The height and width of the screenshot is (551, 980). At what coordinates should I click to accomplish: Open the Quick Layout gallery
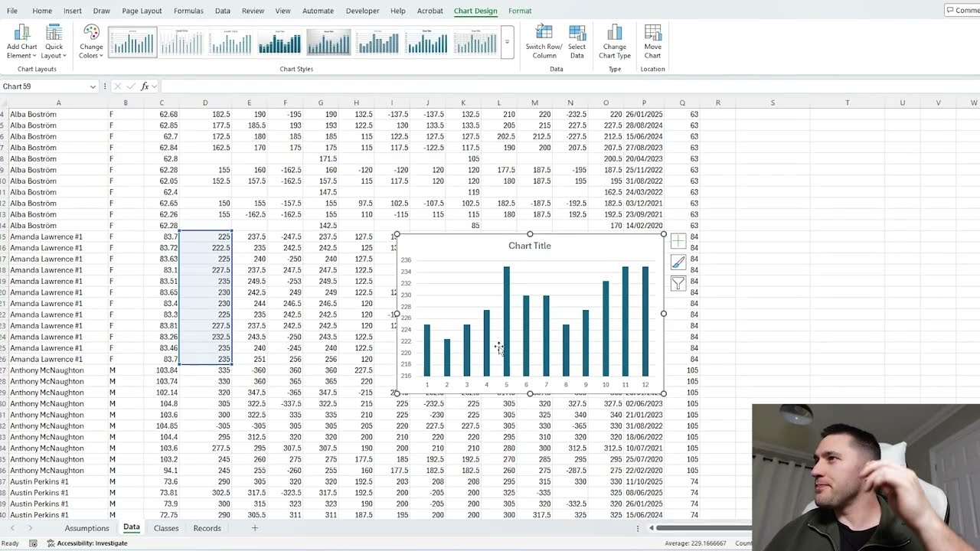point(54,41)
